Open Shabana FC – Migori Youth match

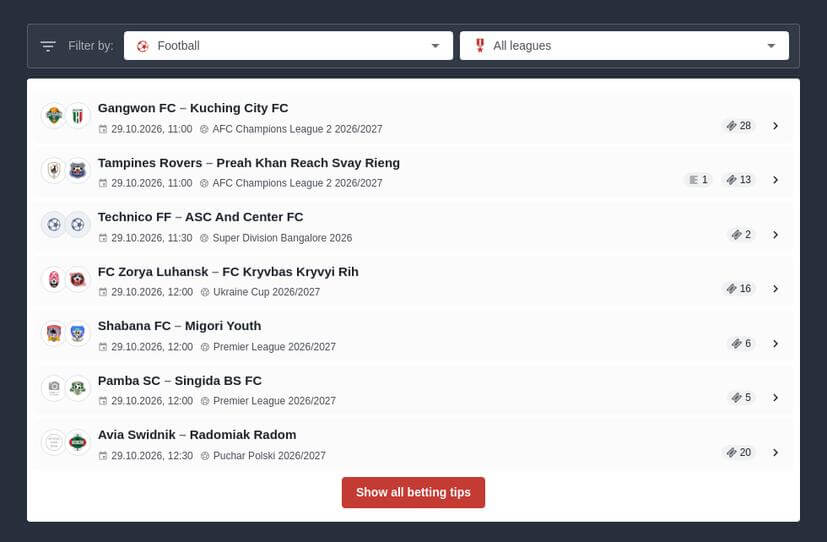pyautogui.click(x=414, y=335)
